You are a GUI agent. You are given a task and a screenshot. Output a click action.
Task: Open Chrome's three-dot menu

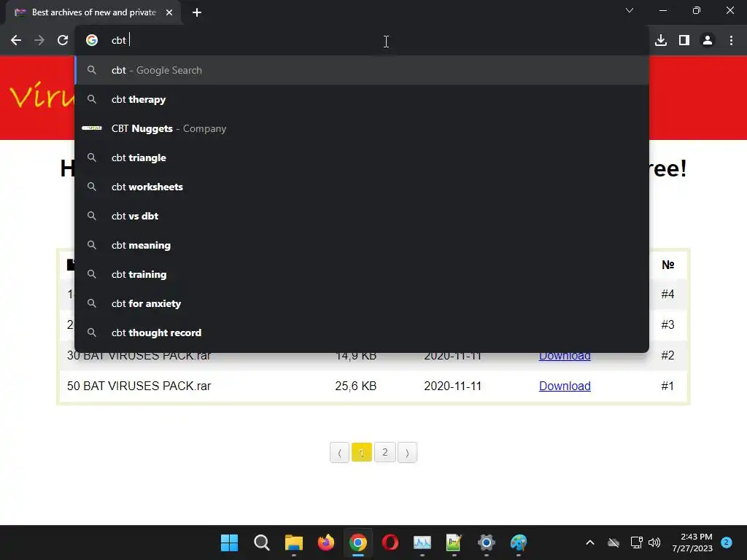[x=731, y=41]
